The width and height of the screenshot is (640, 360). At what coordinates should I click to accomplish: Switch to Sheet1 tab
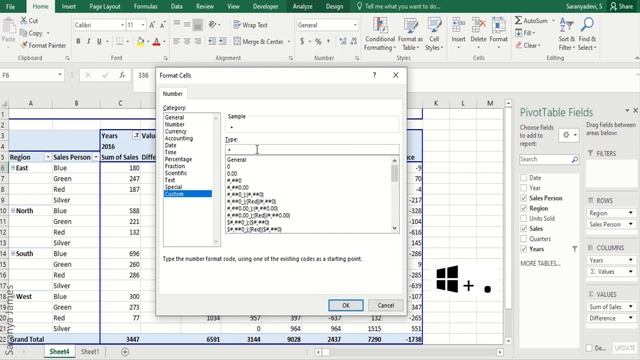pos(90,351)
